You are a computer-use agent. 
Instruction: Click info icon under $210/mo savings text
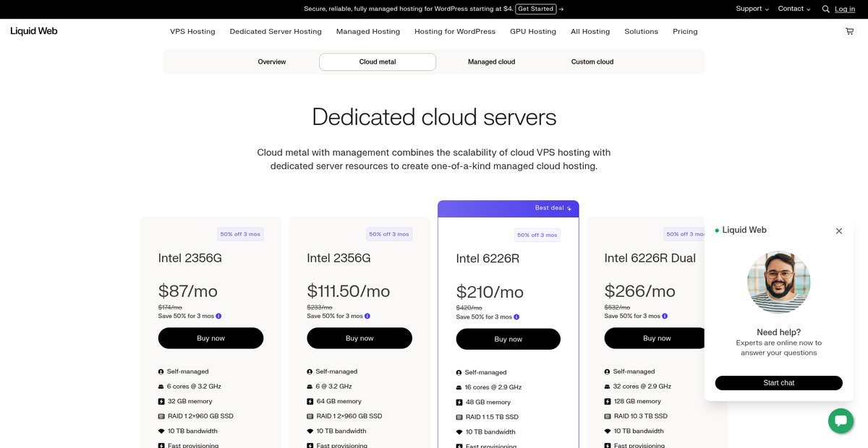coord(516,317)
